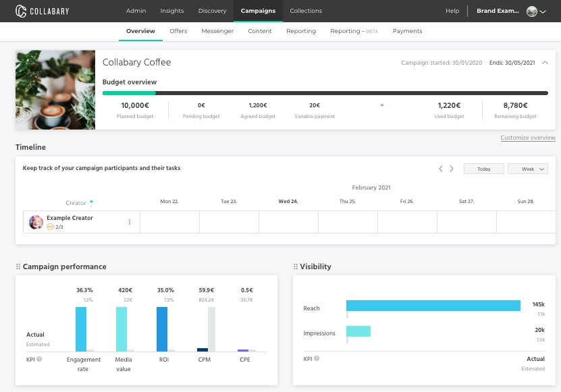Expand the account dropdown chevron
Viewport: 561px width, 392px height.
click(x=543, y=11)
